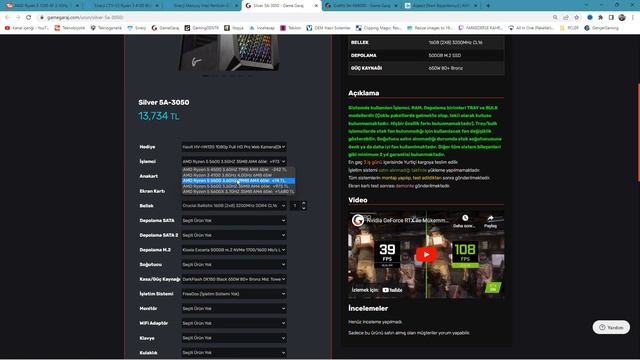Reload the page with the refresh icon
The width and height of the screenshot is (640, 360).
pyautogui.click(x=29, y=18)
